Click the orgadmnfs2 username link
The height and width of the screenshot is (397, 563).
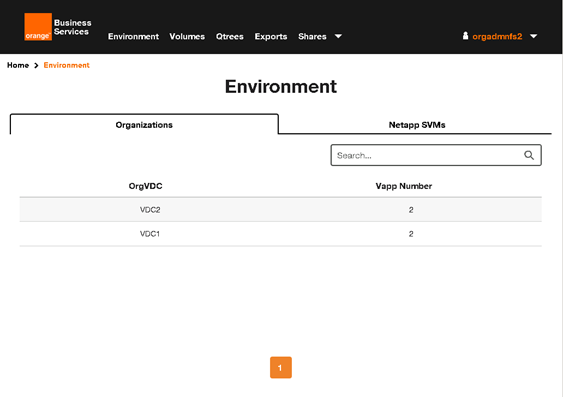497,37
